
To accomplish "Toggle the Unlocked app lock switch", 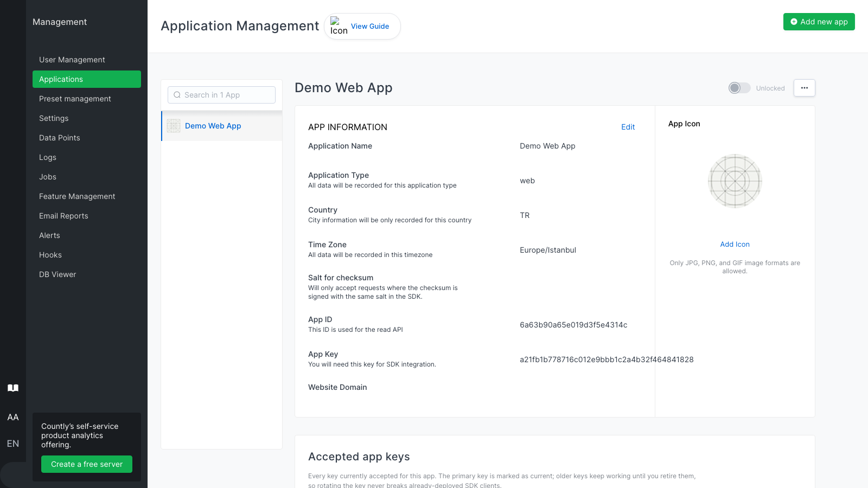I will [x=739, y=88].
